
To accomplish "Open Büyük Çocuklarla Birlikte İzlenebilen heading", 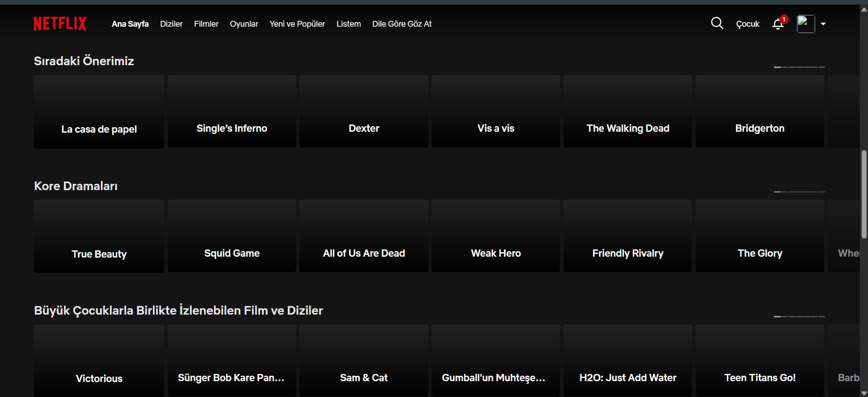I will (x=178, y=311).
